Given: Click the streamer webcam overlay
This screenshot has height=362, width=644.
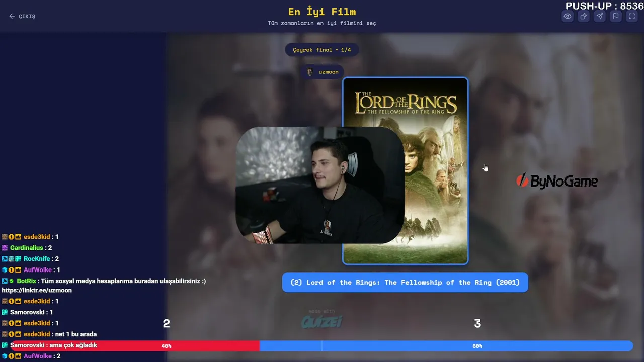Looking at the screenshot, I should (x=320, y=185).
